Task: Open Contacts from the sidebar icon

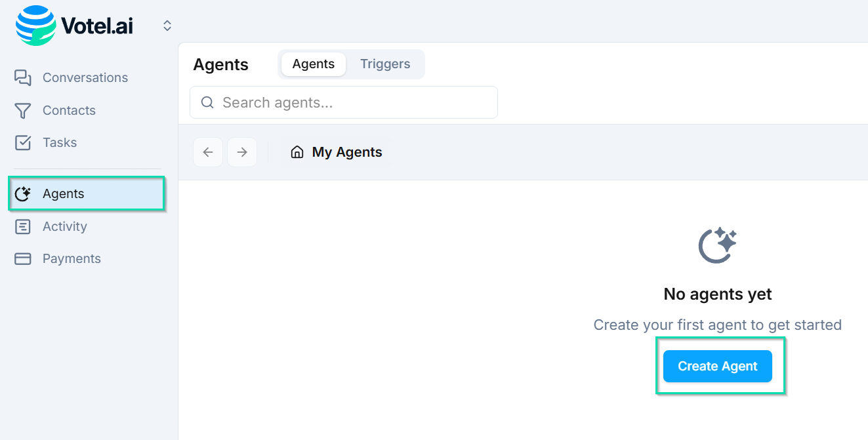Action: pos(22,110)
